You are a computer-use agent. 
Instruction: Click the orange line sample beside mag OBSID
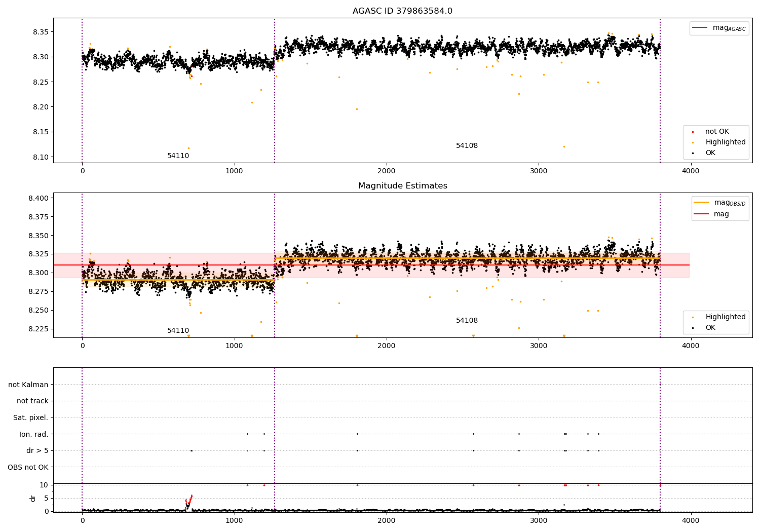(702, 203)
